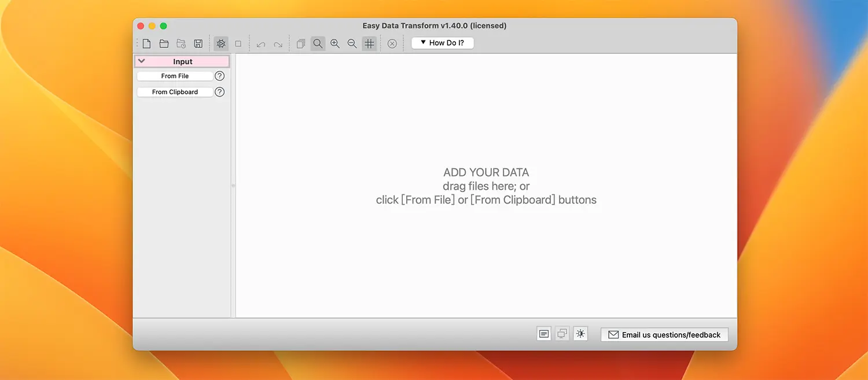Toggle the auto-run gear button in toolbar
This screenshot has width=868, height=380.
click(220, 43)
